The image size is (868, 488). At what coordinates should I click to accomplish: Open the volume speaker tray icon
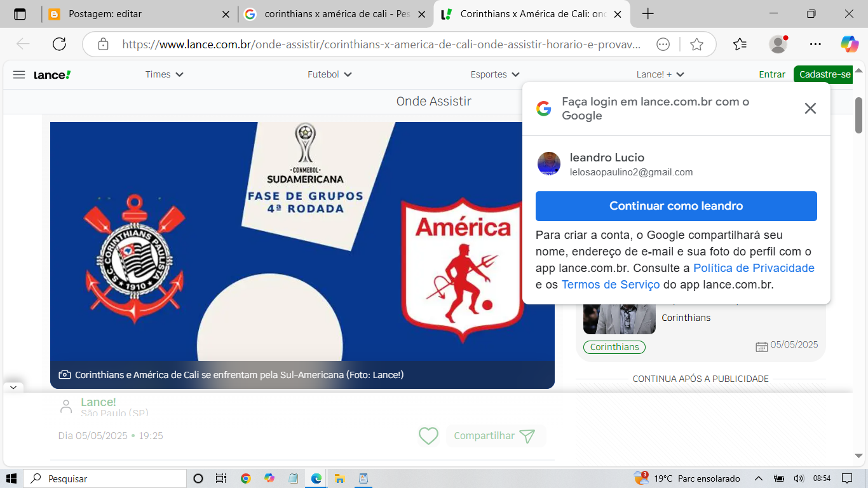(799, 478)
